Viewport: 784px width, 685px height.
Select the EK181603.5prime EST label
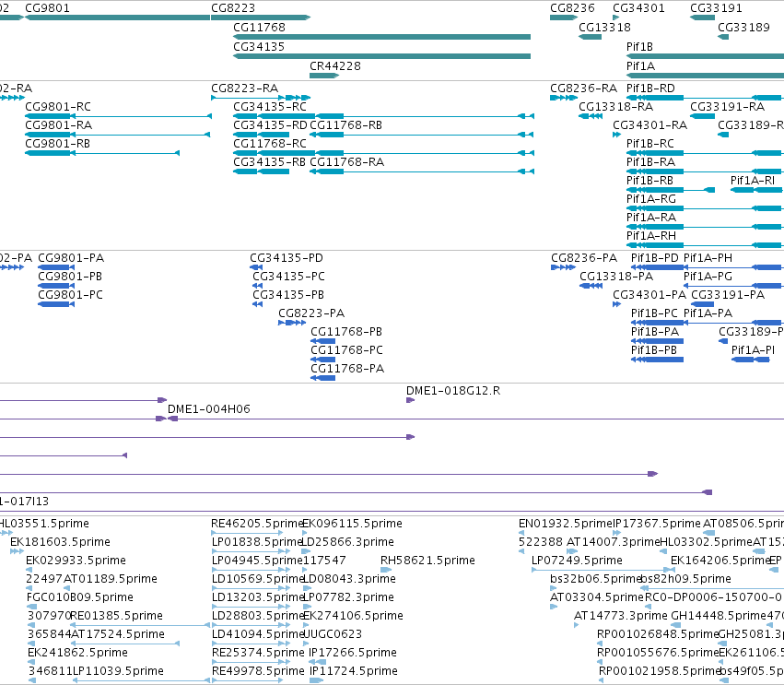[x=60, y=543]
